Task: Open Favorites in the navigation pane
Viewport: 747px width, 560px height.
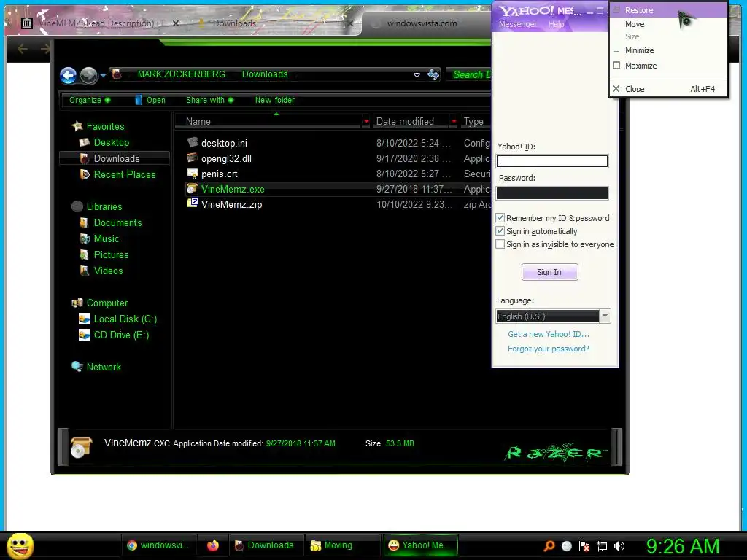Action: point(105,126)
